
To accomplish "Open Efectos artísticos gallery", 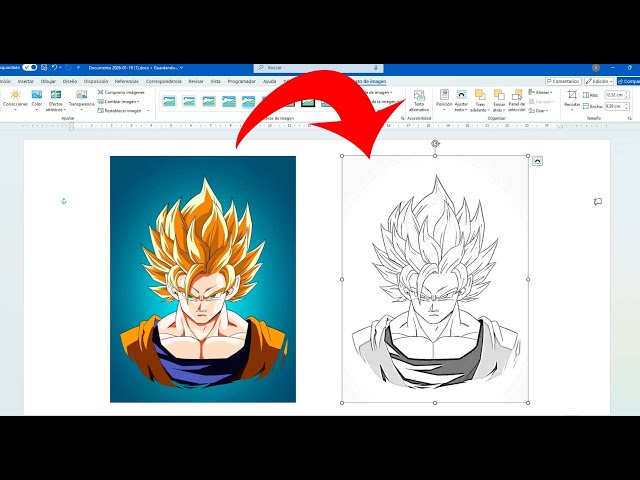I will [56, 100].
